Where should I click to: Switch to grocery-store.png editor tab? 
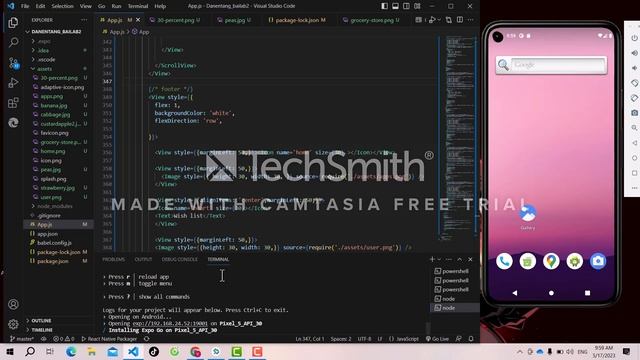tap(371, 20)
